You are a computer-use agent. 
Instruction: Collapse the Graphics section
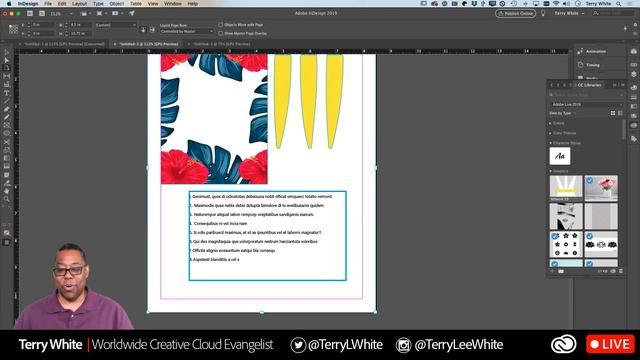coord(551,171)
